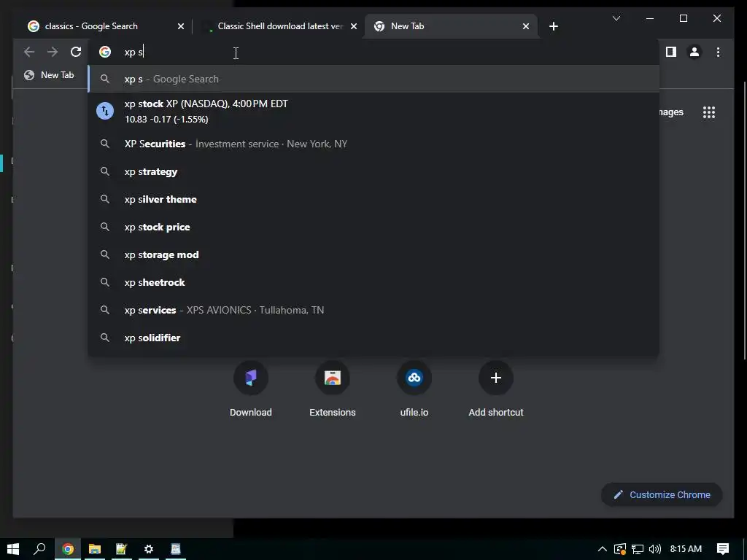Click the browser forward arrow
This screenshot has height=560, width=747.
tap(53, 52)
